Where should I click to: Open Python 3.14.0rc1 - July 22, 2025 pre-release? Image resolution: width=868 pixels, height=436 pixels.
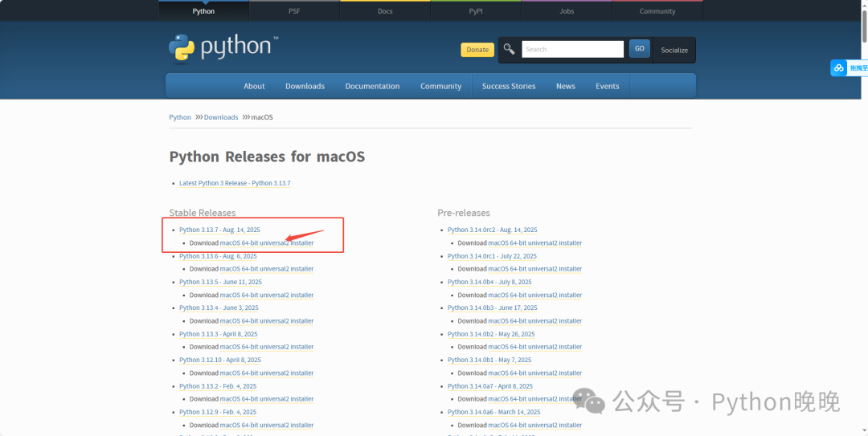click(x=492, y=256)
